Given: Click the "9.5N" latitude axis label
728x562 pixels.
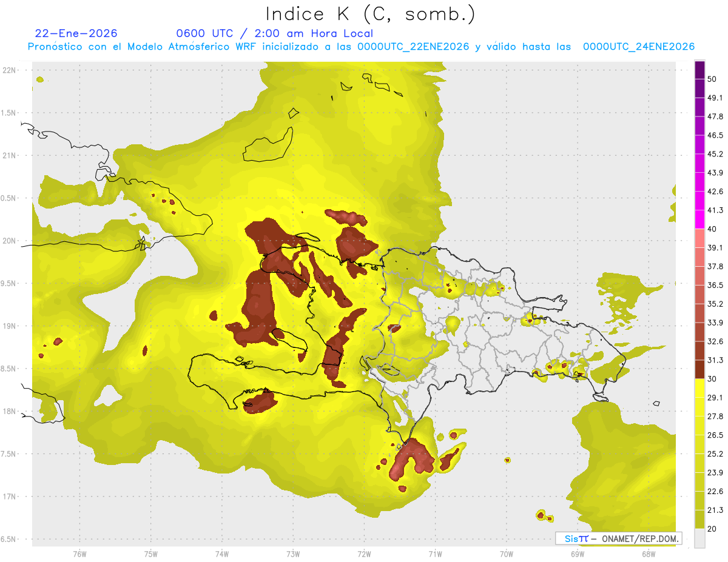Looking at the screenshot, I should pyautogui.click(x=8, y=284).
